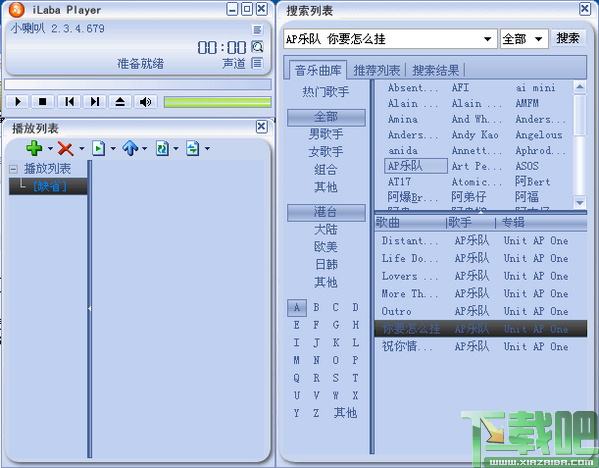Viewport: 599px width, 468px height.
Task: Sort by the 歌手 column header
Action: [471, 222]
